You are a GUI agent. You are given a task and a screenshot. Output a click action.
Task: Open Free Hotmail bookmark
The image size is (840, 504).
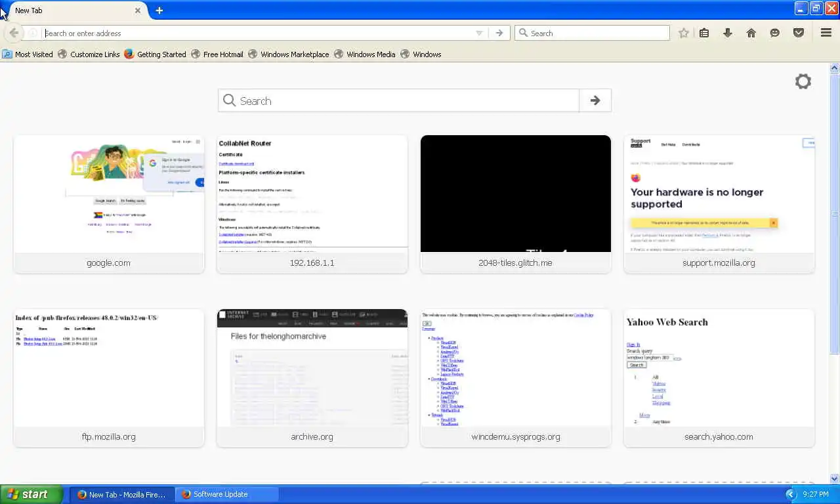pyautogui.click(x=217, y=54)
